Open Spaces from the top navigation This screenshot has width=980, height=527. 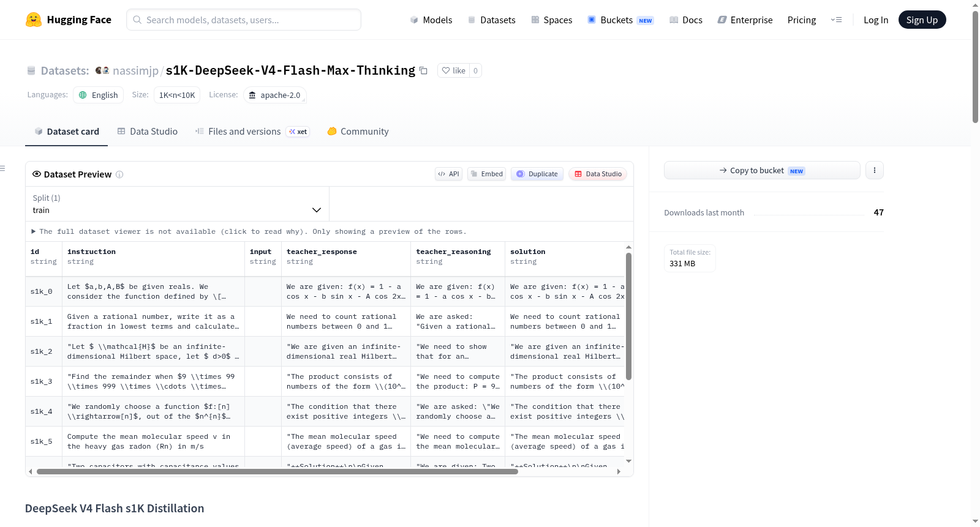point(551,20)
